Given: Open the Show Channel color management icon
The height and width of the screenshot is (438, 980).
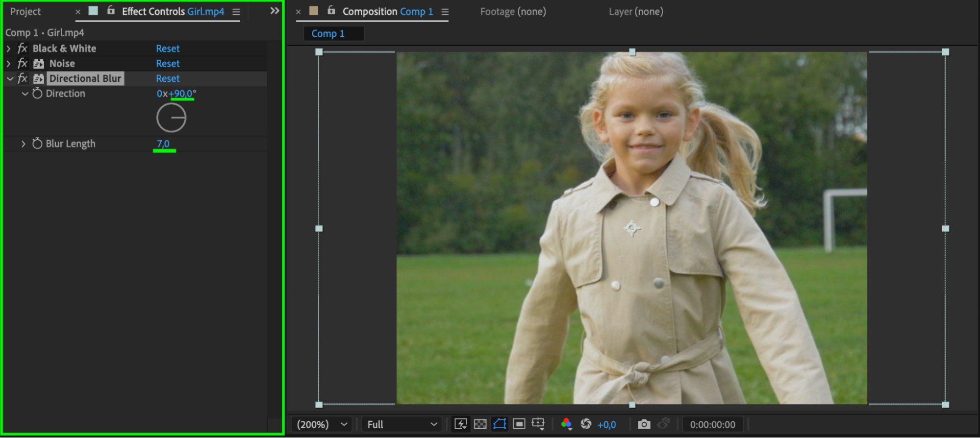Looking at the screenshot, I should coord(566,424).
